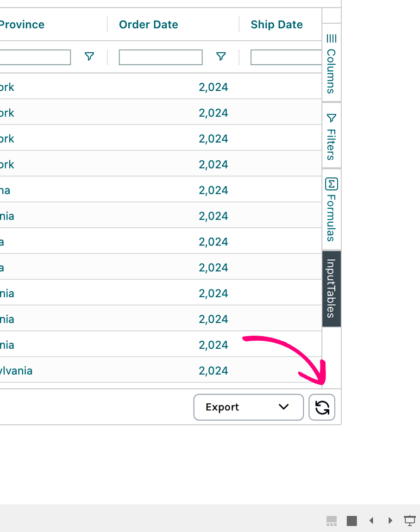Open the Formulas side panel tab
The image size is (420, 532).
pos(332,209)
